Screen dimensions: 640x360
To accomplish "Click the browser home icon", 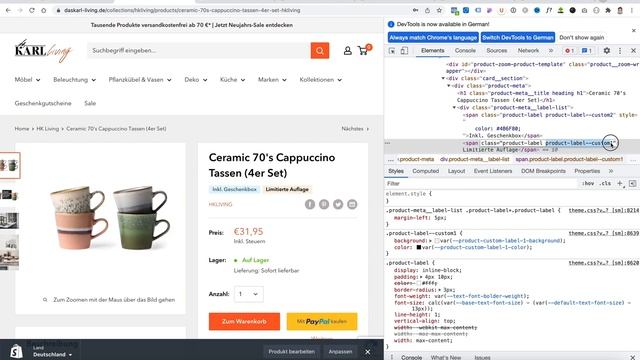I will pos(44,10).
